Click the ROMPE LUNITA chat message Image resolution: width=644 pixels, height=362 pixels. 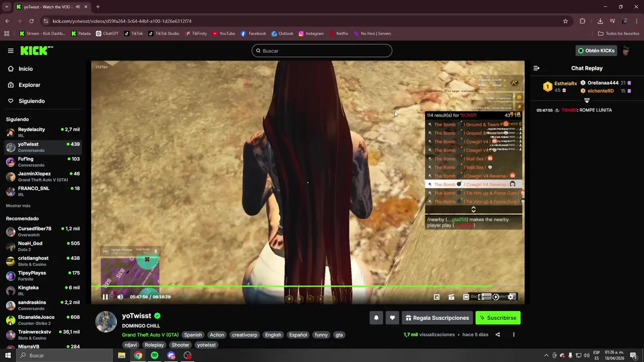point(596,110)
